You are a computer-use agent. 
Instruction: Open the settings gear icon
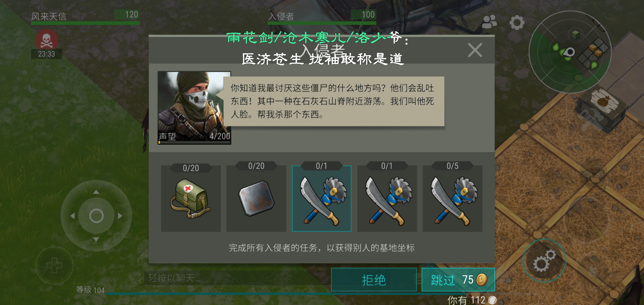[517, 23]
